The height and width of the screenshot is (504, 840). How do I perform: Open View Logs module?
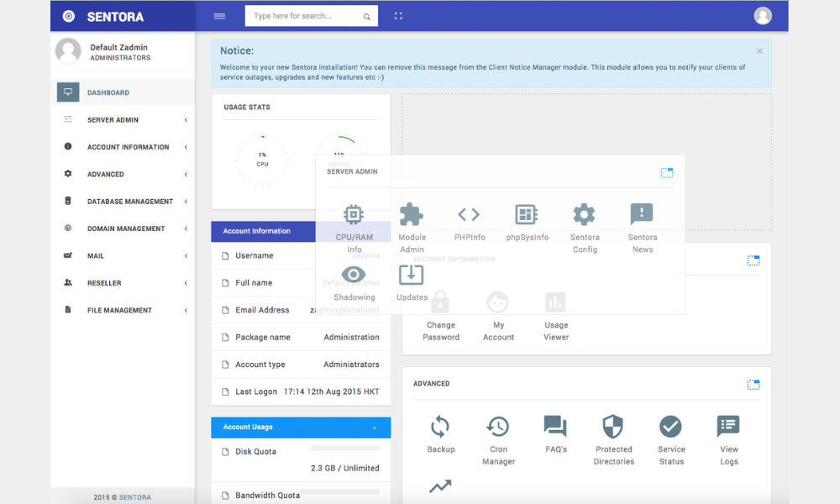pyautogui.click(x=728, y=440)
